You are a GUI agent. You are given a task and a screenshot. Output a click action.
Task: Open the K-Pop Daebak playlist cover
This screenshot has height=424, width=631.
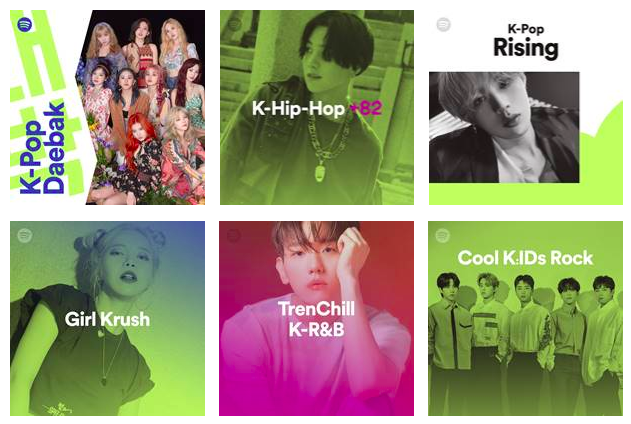tap(107, 107)
